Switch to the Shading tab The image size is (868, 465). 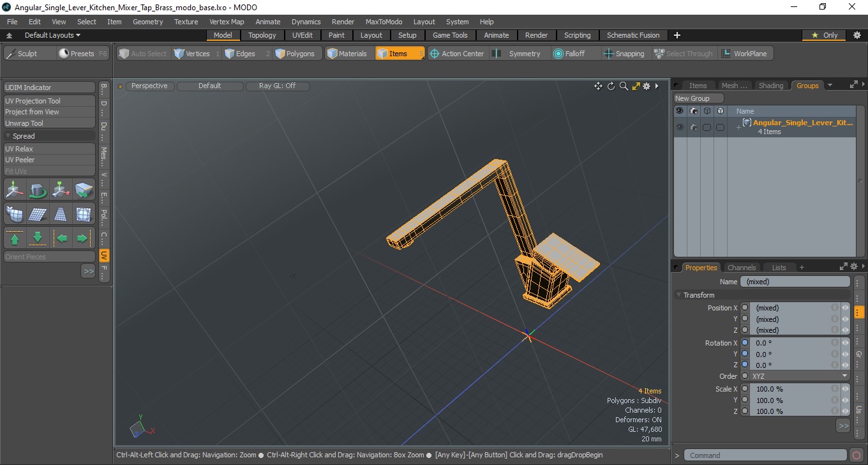(771, 86)
